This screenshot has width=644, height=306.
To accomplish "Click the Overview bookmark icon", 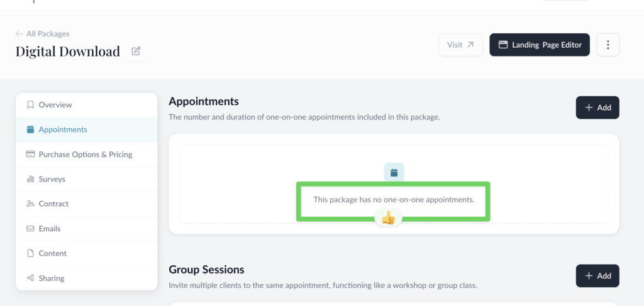I will [x=30, y=105].
